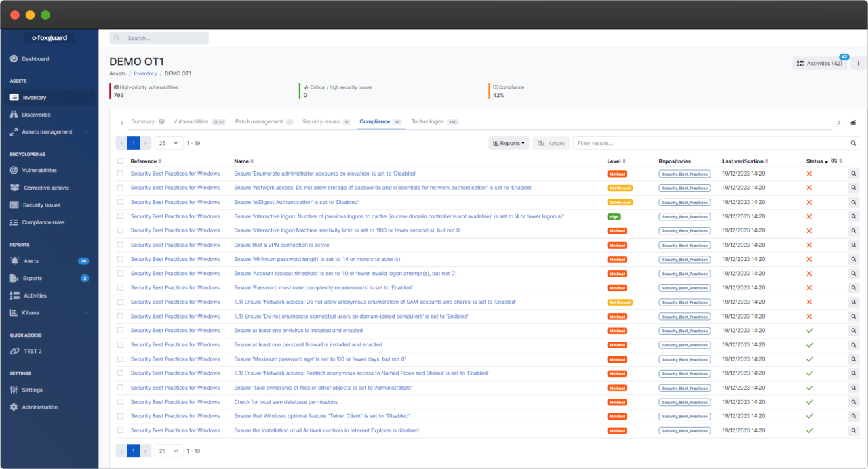Image resolution: width=868 pixels, height=469 pixels.
Task: Check the select-all checkbox in the table header
Action: click(120, 161)
